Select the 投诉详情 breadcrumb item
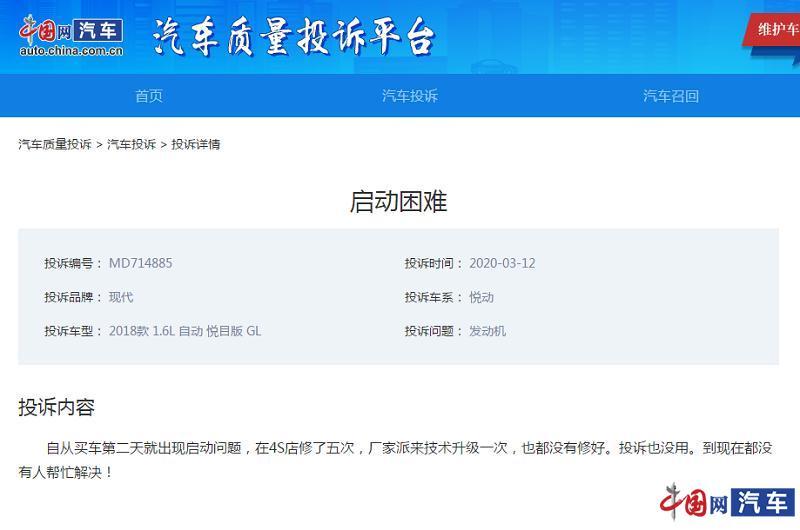Screen dimensions: 800x530 point(196,144)
